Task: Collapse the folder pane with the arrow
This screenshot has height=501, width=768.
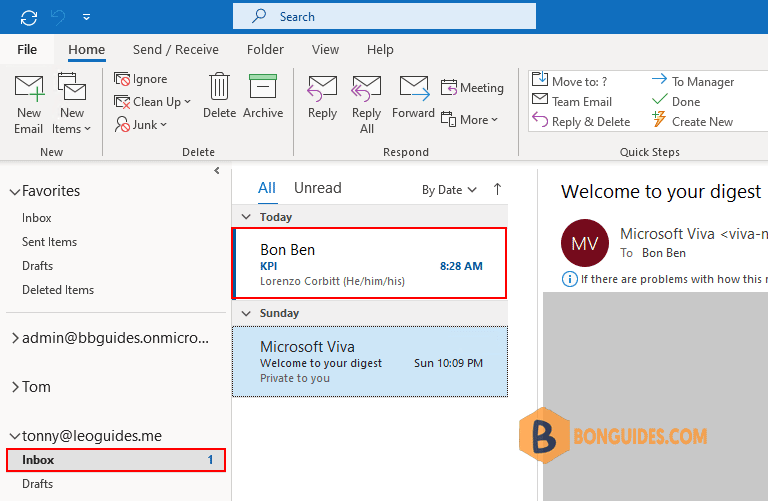Action: [216, 171]
